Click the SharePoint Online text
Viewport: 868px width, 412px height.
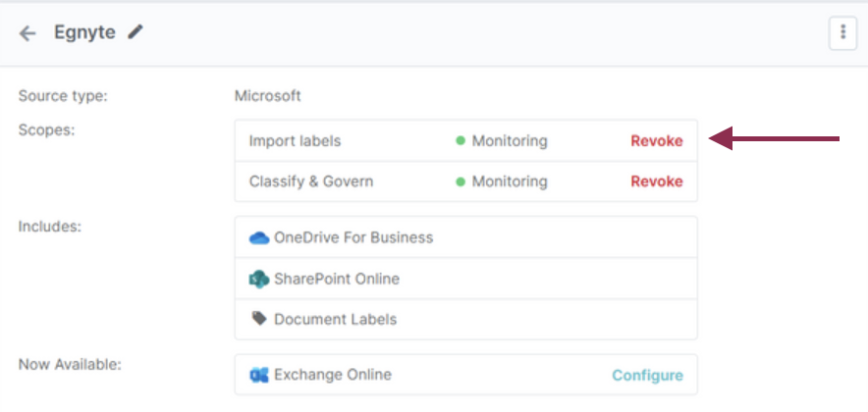point(337,279)
